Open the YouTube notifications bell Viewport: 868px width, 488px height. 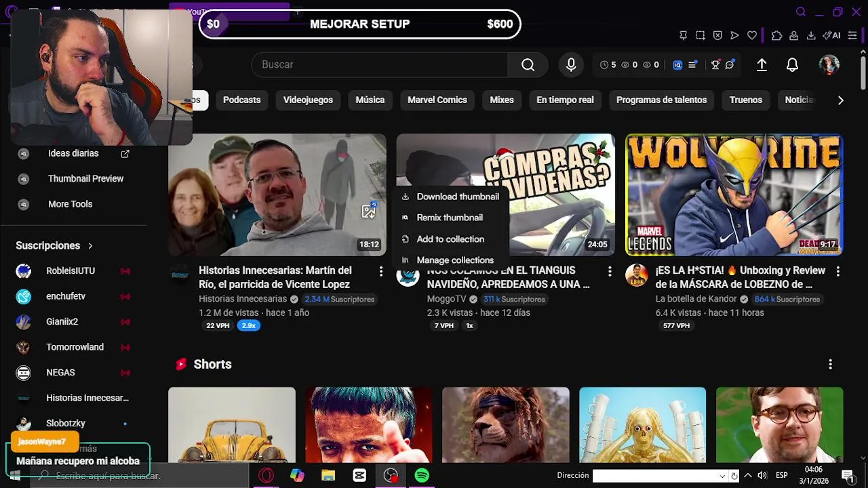click(x=792, y=64)
